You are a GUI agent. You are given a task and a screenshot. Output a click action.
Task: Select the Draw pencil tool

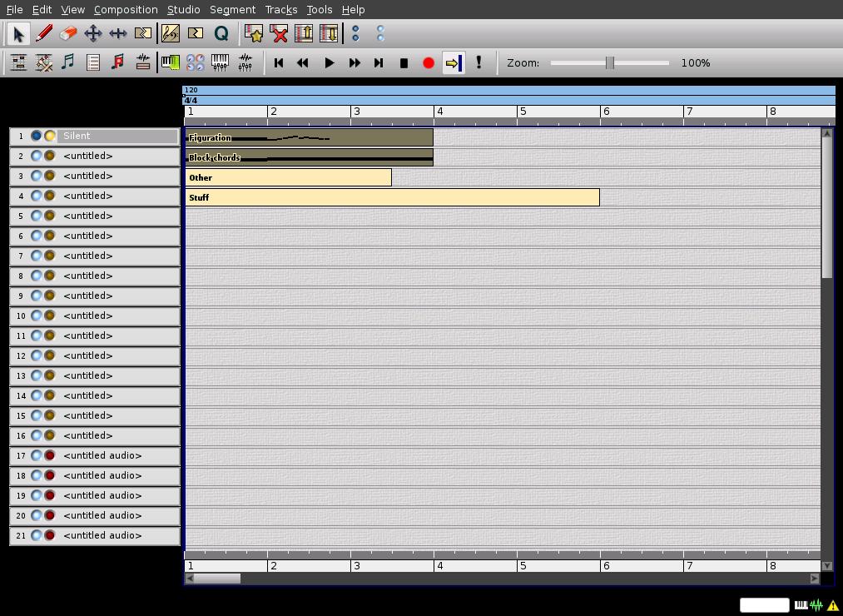click(x=43, y=33)
